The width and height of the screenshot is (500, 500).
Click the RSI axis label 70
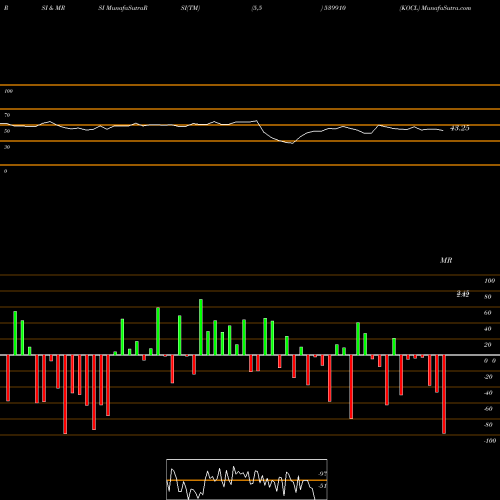7,115
